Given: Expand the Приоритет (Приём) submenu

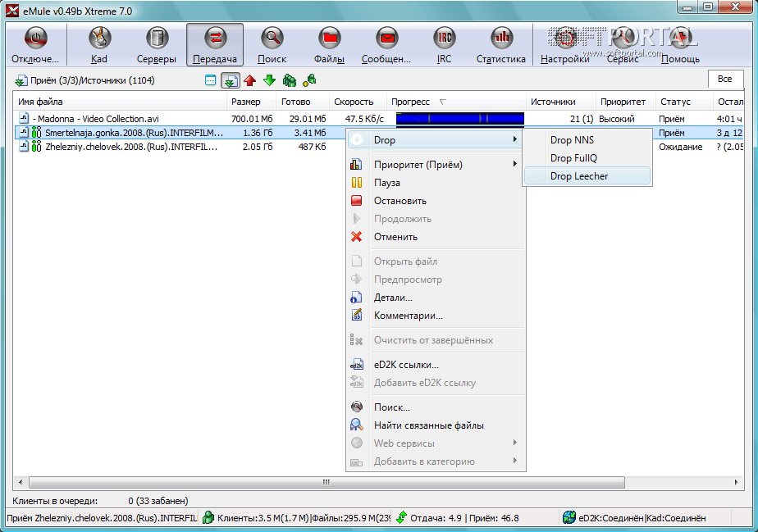Looking at the screenshot, I should click(436, 165).
